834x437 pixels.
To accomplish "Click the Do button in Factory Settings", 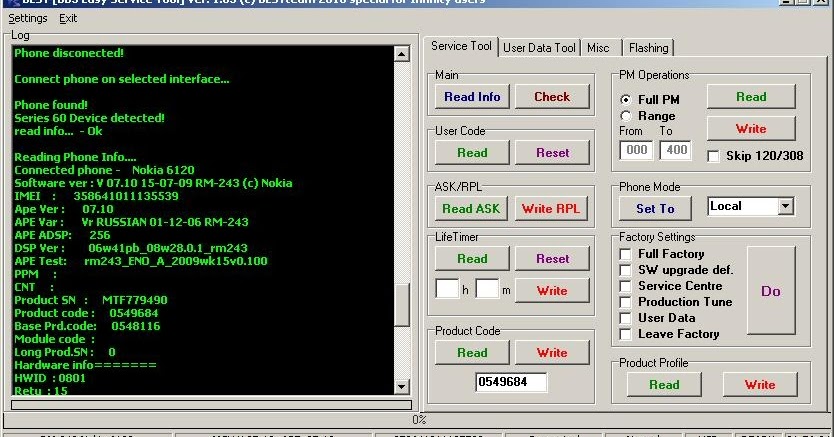I will (x=771, y=291).
